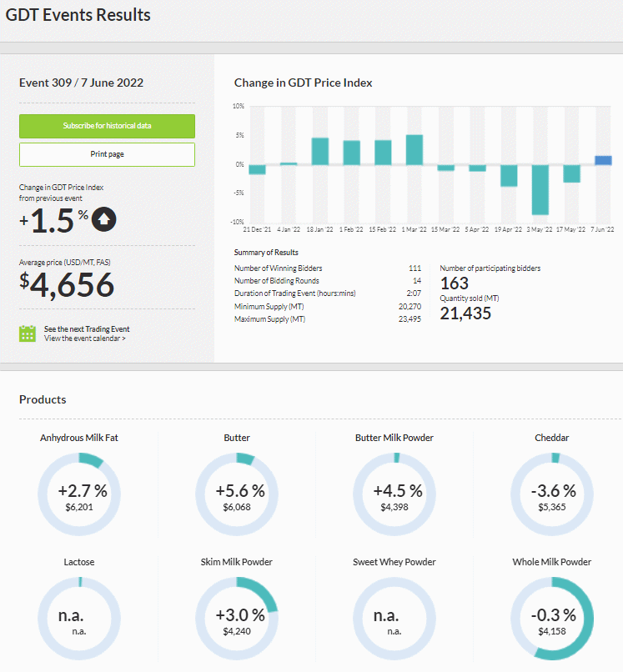
Task: Open the Sweet Whey Powder donut chart
Action: click(x=394, y=619)
